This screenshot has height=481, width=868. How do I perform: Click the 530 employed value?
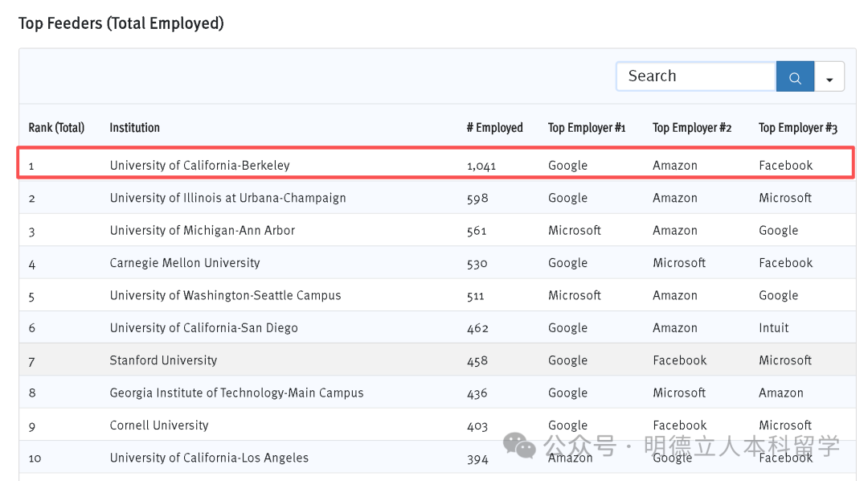[x=477, y=263]
